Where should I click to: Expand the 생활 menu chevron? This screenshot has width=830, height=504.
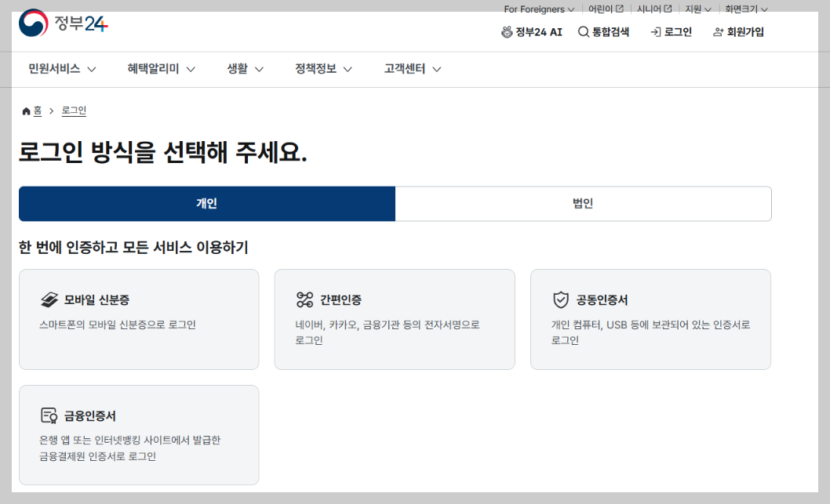pyautogui.click(x=259, y=69)
